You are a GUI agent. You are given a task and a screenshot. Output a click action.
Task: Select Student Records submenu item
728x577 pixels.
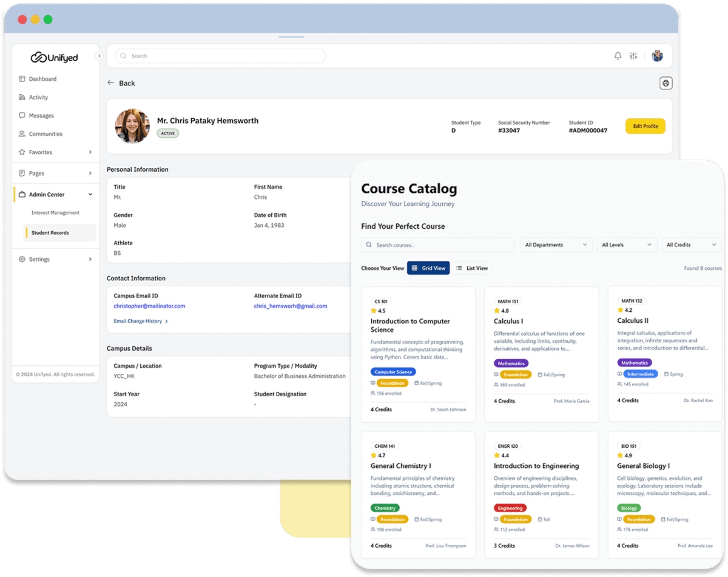59,233
